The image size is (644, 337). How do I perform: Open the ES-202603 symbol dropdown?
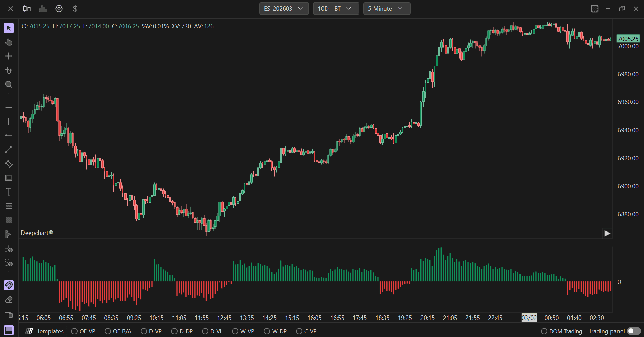(x=284, y=9)
